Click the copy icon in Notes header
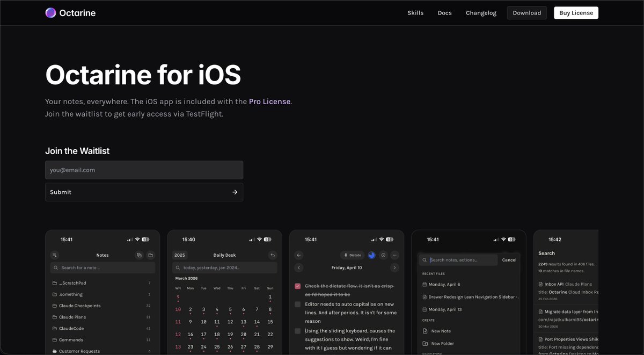This screenshot has width=644, height=355. (139, 255)
